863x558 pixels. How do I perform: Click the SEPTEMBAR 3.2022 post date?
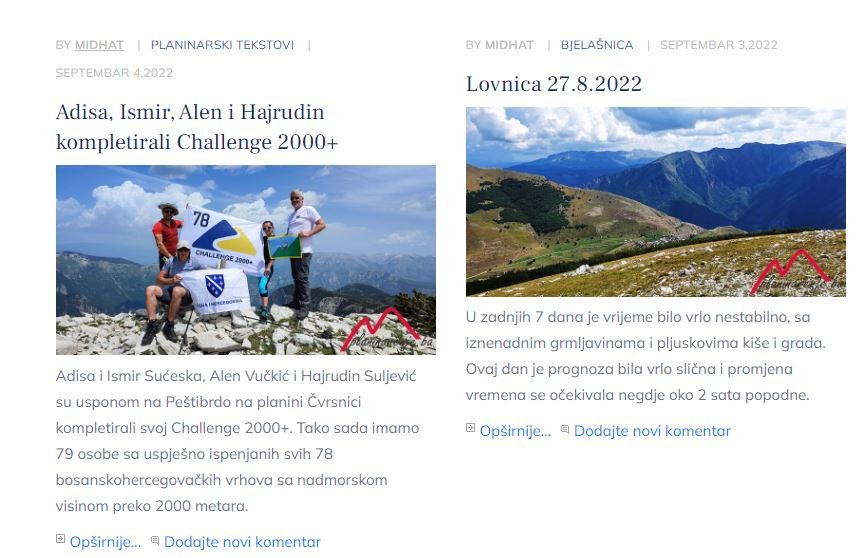(x=719, y=45)
